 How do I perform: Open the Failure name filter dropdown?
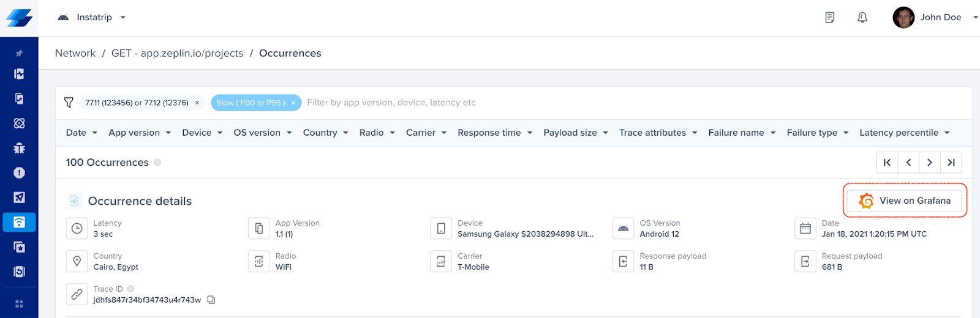click(x=742, y=133)
